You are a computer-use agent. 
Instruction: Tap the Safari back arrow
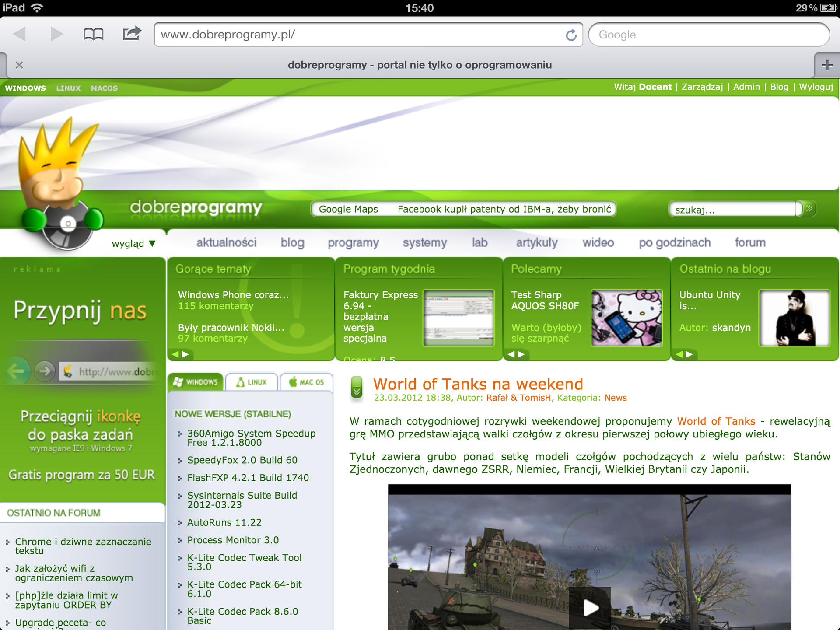pyautogui.click(x=20, y=34)
